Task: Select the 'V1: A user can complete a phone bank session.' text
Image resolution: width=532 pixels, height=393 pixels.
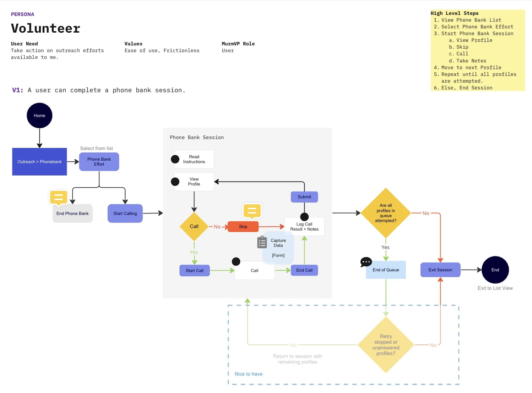Action: [x=99, y=90]
